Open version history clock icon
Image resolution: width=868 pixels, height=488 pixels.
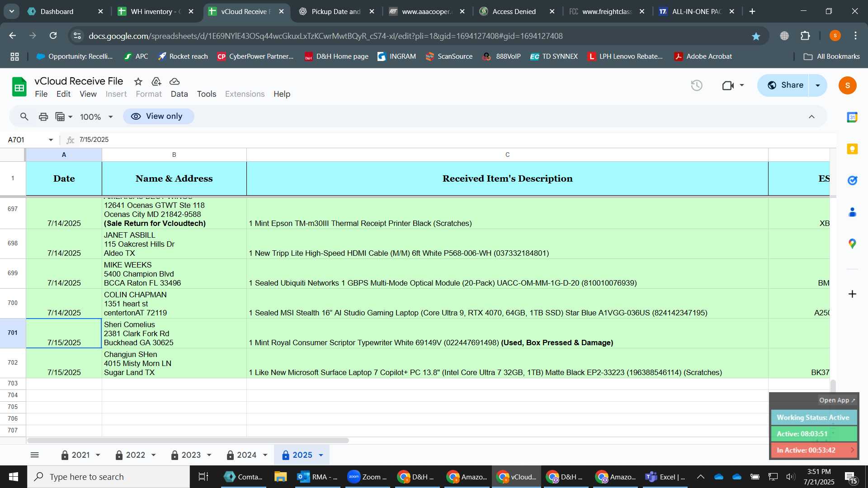[697, 85]
